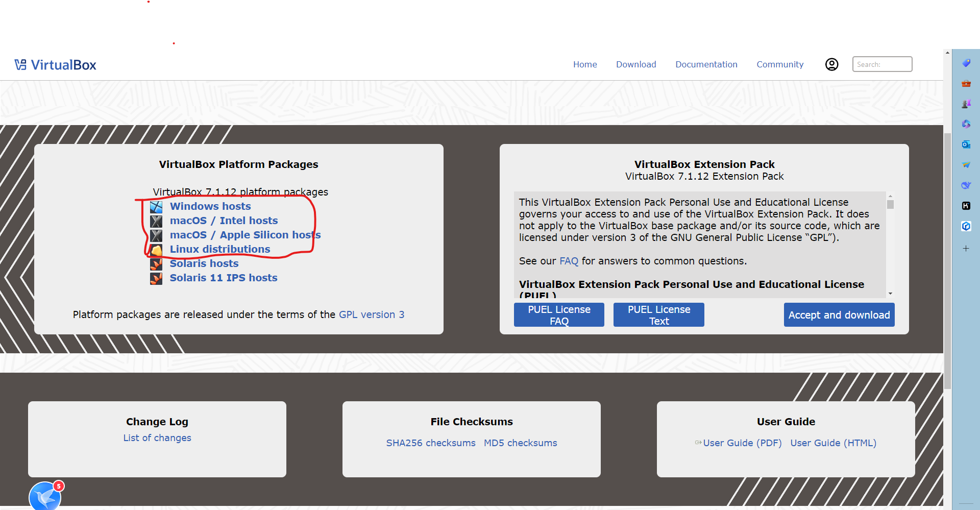The image size is (980, 510).
Task: Open the FAQ link in license text
Action: pos(569,261)
